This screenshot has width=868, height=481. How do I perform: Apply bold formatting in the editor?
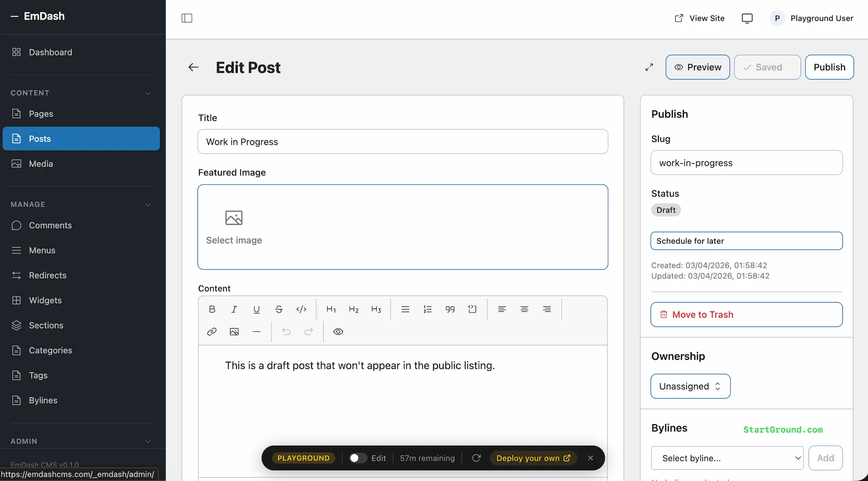point(212,309)
